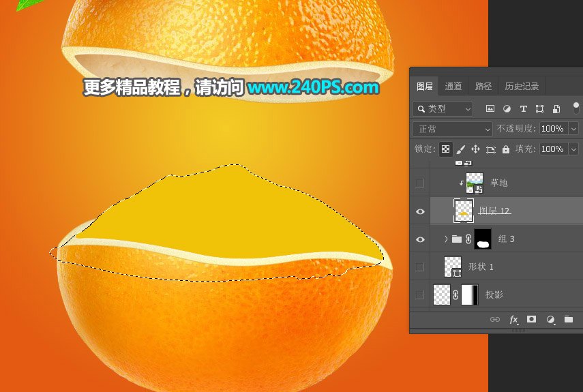Toggle prevent artboard auto-nesting lock icon
583x392 pixels.
[491, 150]
